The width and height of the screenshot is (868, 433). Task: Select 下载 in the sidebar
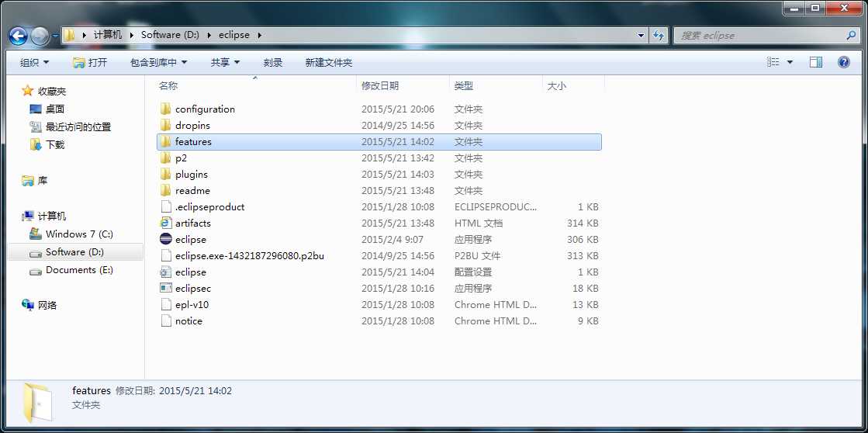55,144
